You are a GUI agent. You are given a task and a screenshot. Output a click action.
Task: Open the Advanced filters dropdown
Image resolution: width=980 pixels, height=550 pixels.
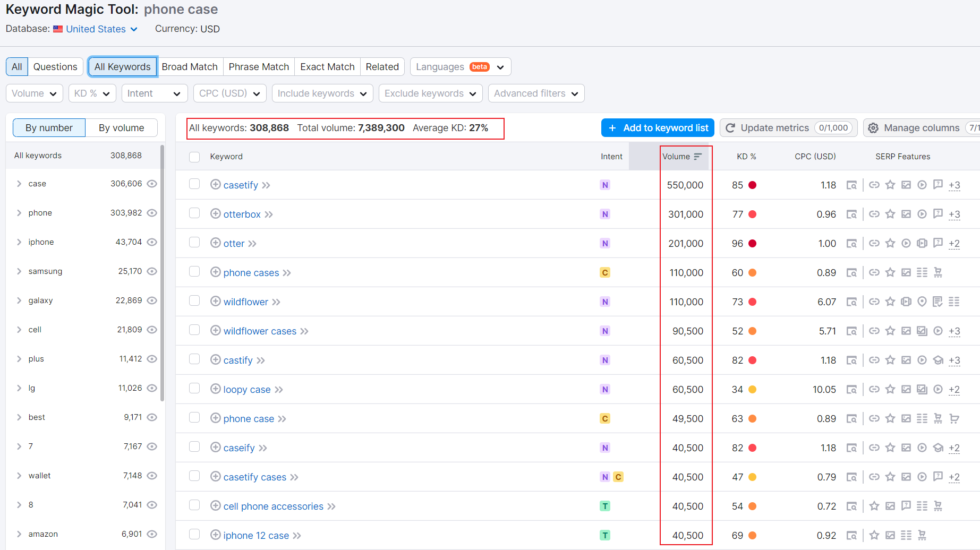pyautogui.click(x=536, y=93)
